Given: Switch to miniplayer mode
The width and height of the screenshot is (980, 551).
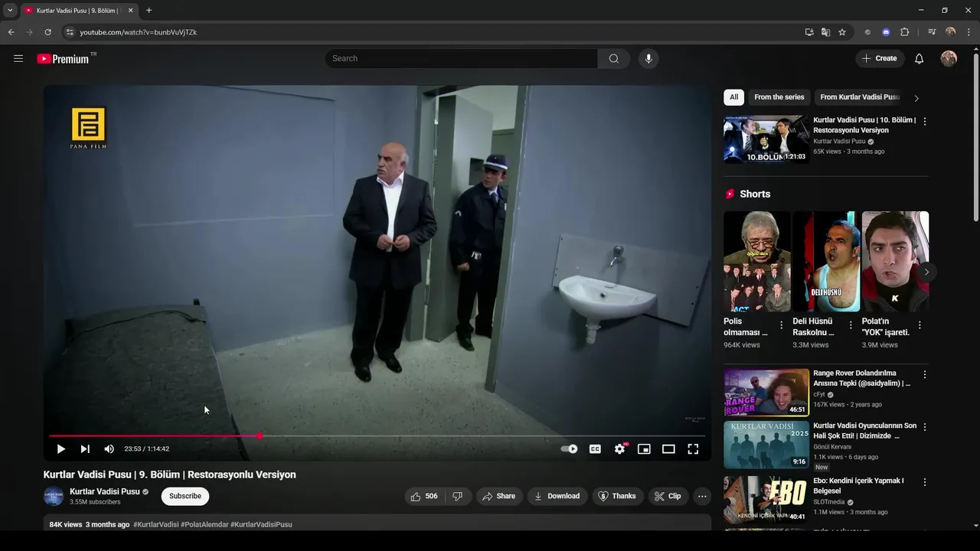Looking at the screenshot, I should 644,449.
